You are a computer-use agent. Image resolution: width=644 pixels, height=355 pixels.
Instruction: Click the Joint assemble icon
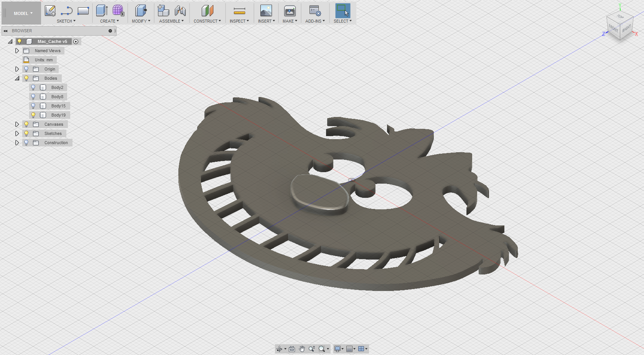coord(180,11)
